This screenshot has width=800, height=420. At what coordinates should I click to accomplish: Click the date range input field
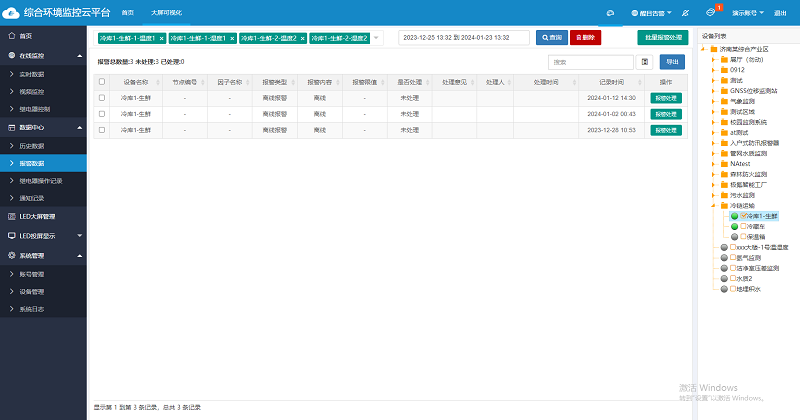point(465,37)
